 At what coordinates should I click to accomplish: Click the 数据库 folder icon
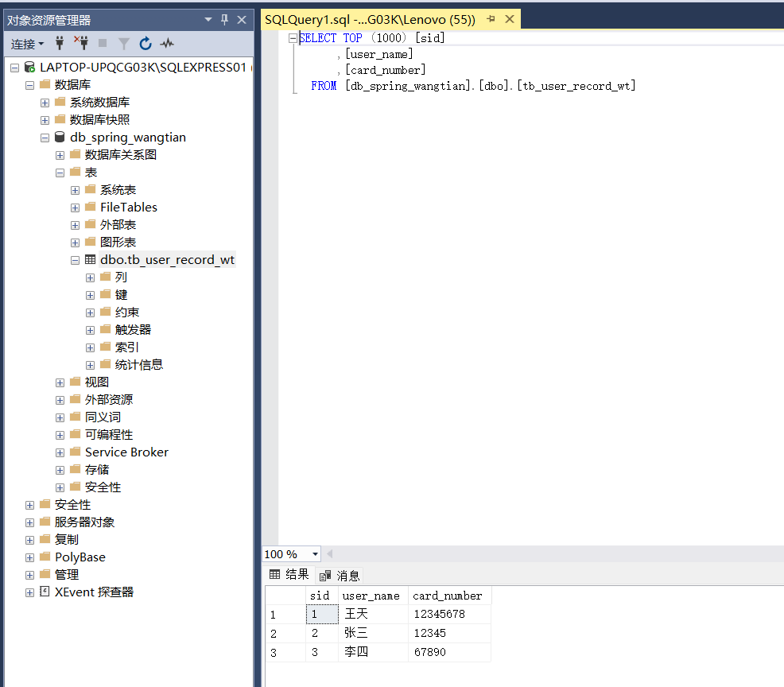tap(45, 84)
